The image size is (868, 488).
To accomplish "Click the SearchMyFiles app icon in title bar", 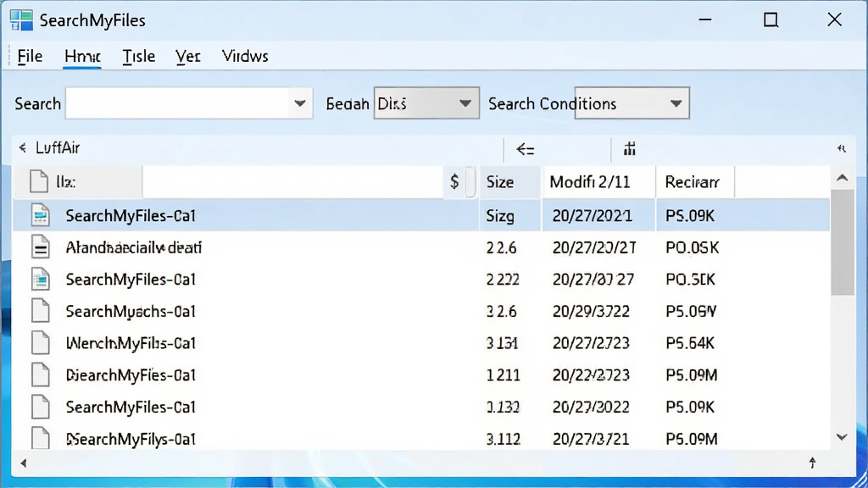I will 21,20.
